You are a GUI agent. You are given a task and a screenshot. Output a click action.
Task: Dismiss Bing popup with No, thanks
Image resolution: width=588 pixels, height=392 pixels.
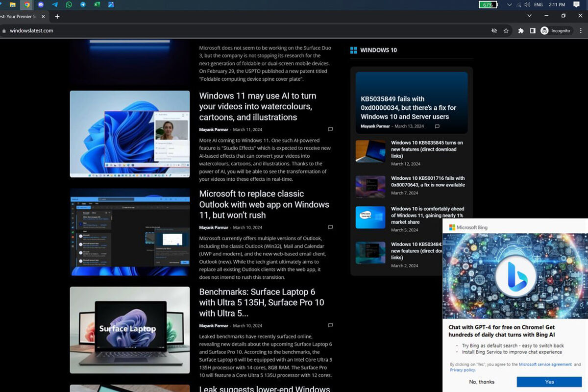point(482,382)
